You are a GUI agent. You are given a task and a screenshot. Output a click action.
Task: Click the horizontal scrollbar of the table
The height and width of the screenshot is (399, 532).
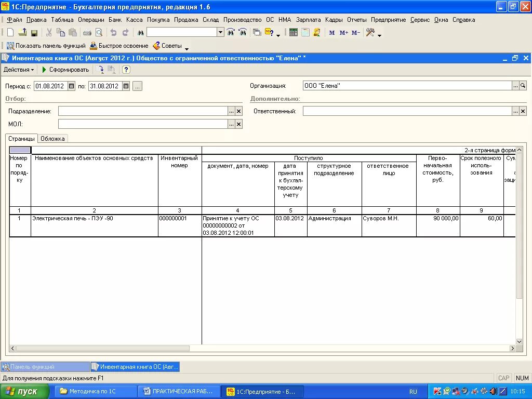click(x=103, y=349)
